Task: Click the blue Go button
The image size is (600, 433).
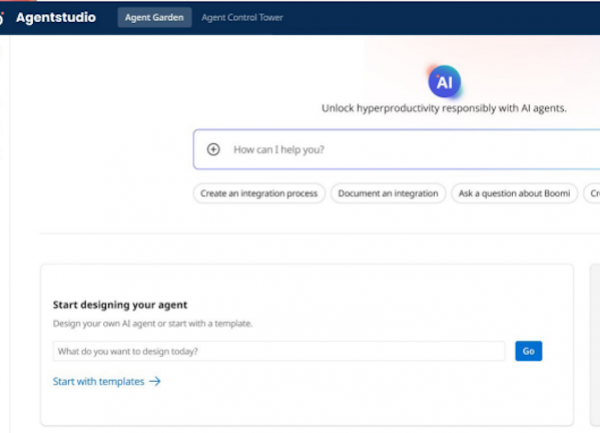Action: point(528,351)
